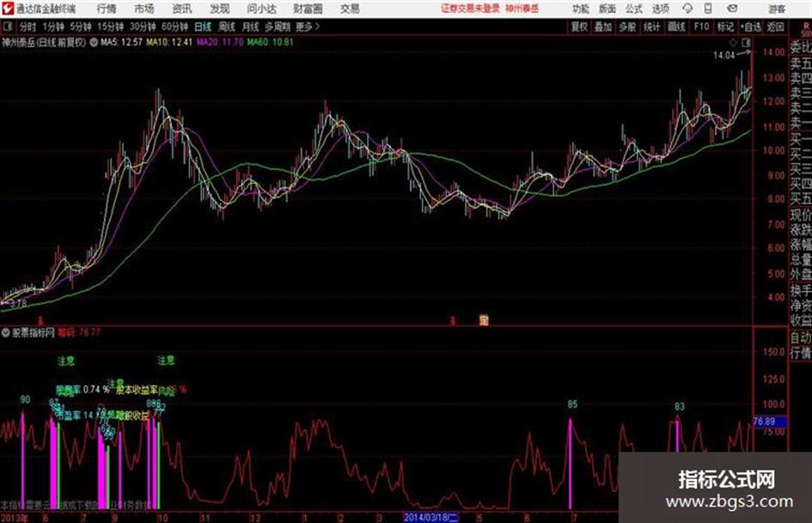The image size is (812, 523).
Task: Switch to the 月线 monthly period
Action: (251, 27)
